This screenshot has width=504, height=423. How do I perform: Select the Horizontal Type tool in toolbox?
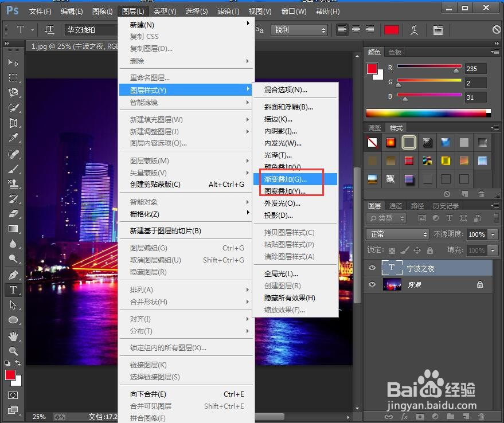tap(13, 289)
